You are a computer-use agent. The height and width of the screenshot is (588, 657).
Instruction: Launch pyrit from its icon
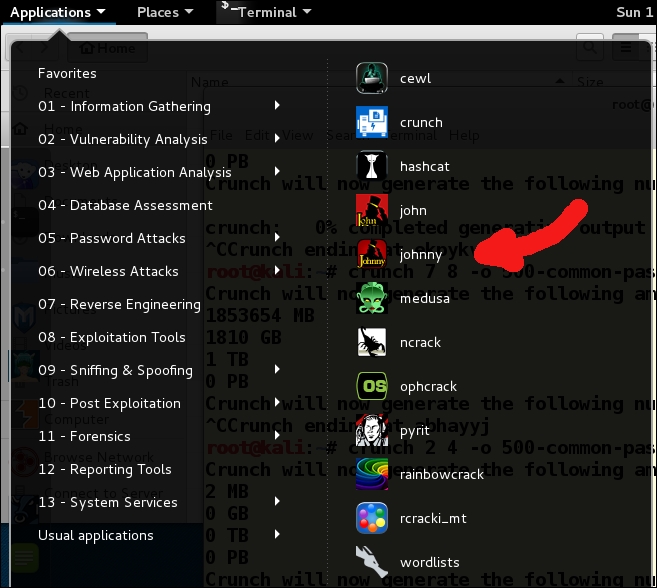(x=372, y=430)
